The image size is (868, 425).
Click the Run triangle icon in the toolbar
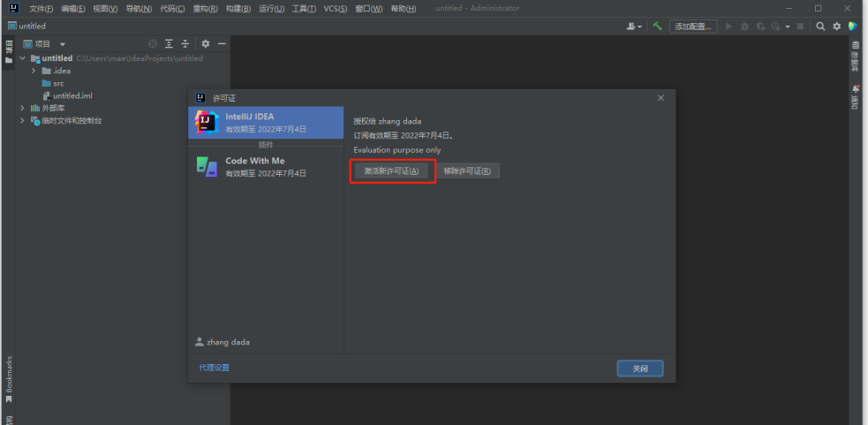coord(729,26)
